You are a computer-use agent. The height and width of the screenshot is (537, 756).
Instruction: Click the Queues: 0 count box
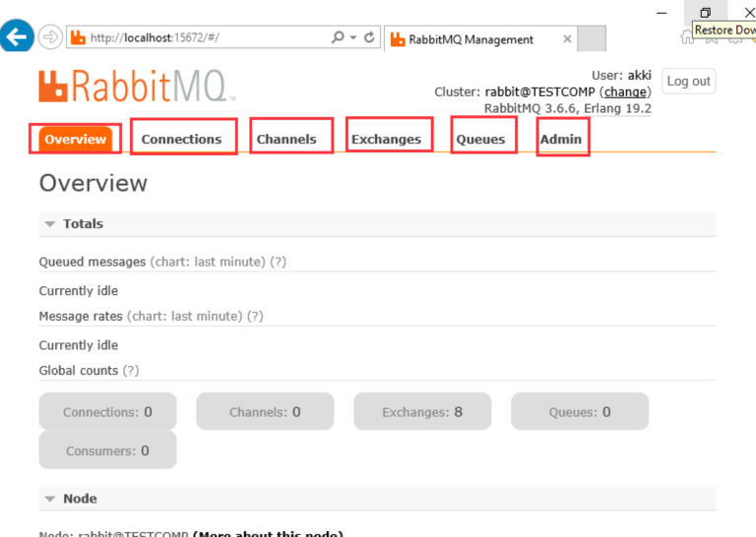[580, 411]
